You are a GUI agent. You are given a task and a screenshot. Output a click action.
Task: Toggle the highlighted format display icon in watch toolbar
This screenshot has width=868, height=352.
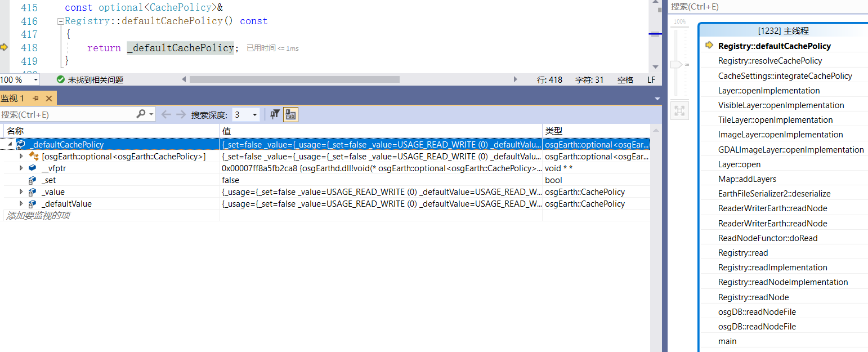tap(290, 114)
